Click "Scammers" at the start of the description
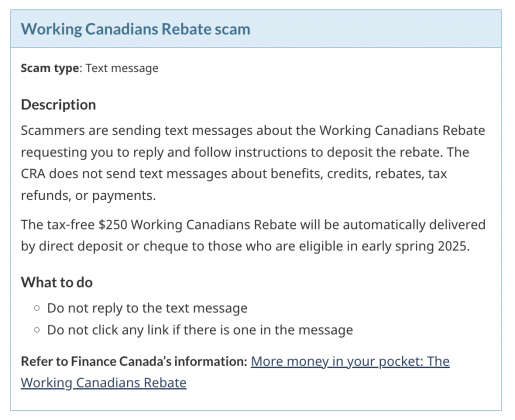The height and width of the screenshot is (420, 515). click(x=53, y=130)
